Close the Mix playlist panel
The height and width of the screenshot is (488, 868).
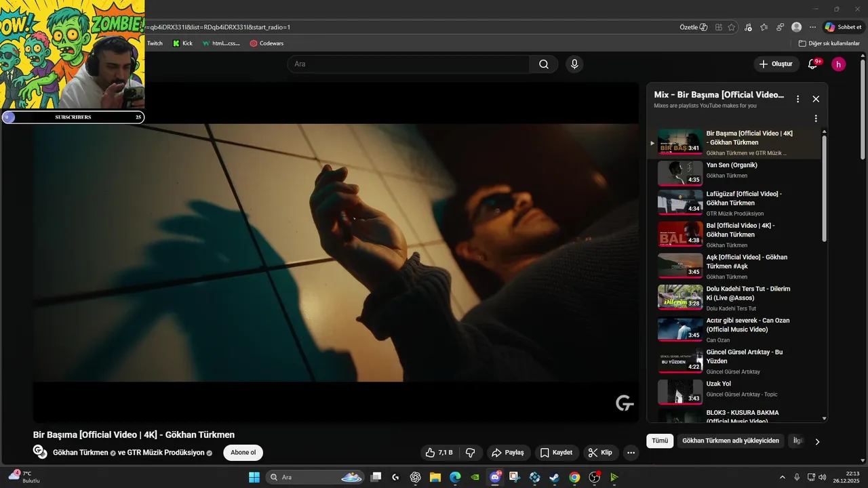816,99
